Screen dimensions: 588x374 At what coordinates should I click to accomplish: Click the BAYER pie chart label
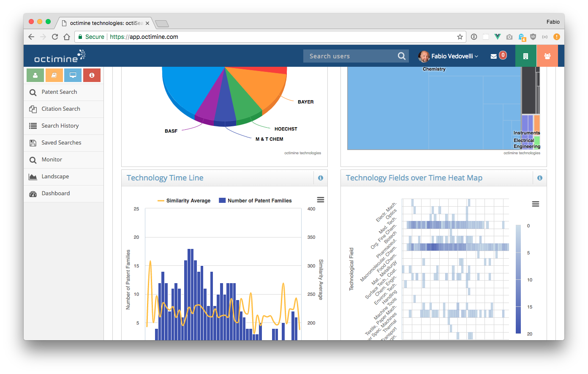[306, 102]
